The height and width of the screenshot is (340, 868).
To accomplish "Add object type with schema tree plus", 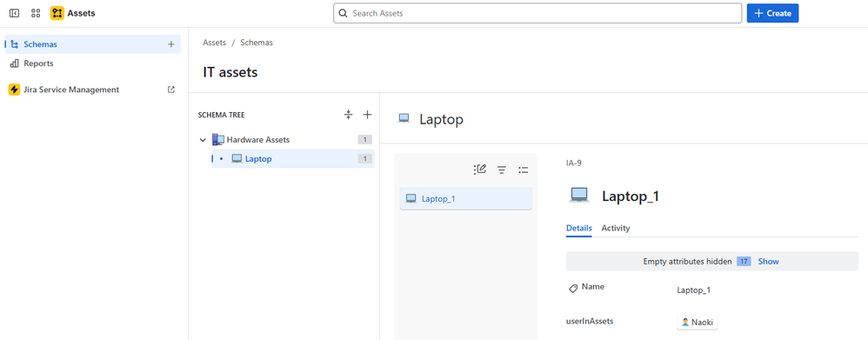I will [367, 115].
